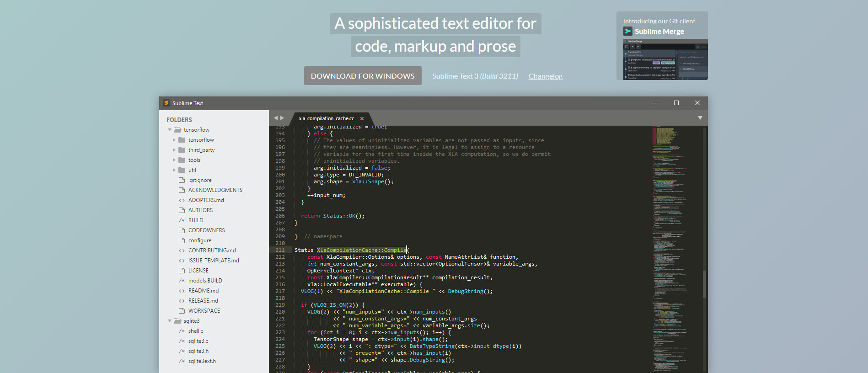Open the Sublime Merge preview thumbnail
Screen dimensions: 868x373
(x=665, y=59)
